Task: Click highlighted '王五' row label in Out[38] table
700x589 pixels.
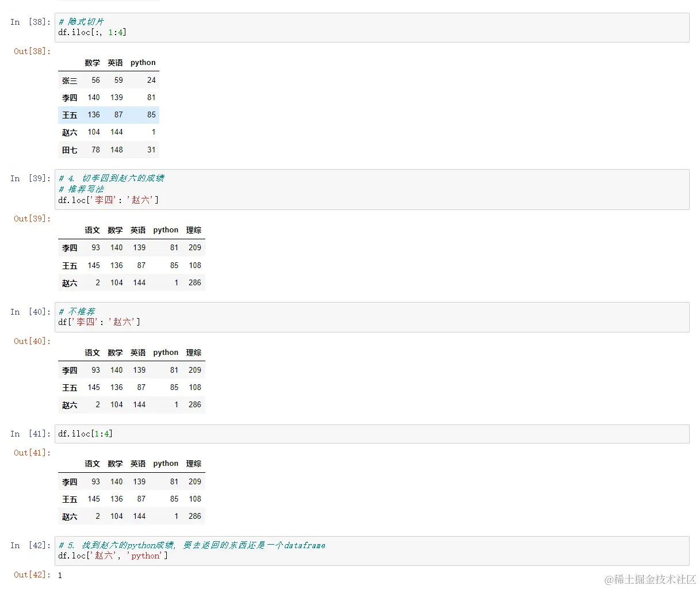Action: point(70,115)
